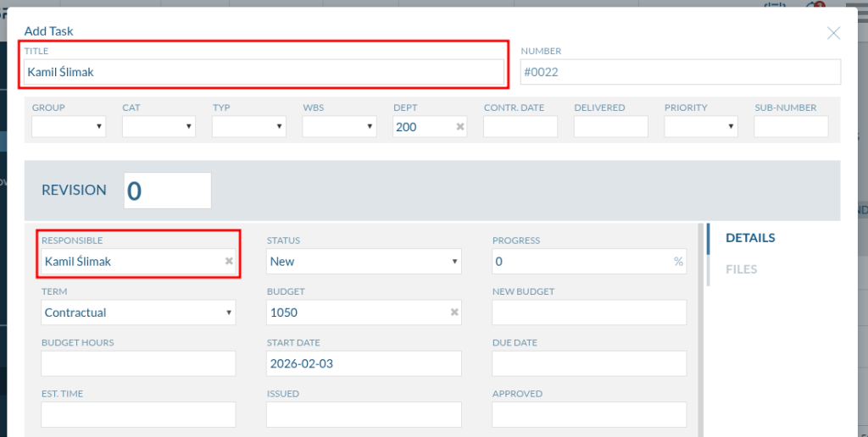This screenshot has height=437, width=868.
Task: Open the PRIORITY dropdown
Action: 701,127
